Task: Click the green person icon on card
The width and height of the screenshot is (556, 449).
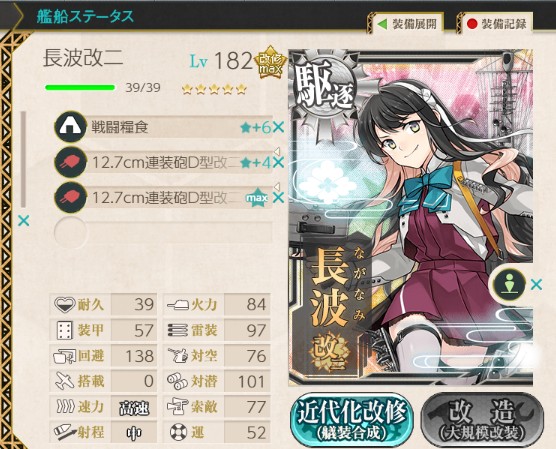Action: 509,284
